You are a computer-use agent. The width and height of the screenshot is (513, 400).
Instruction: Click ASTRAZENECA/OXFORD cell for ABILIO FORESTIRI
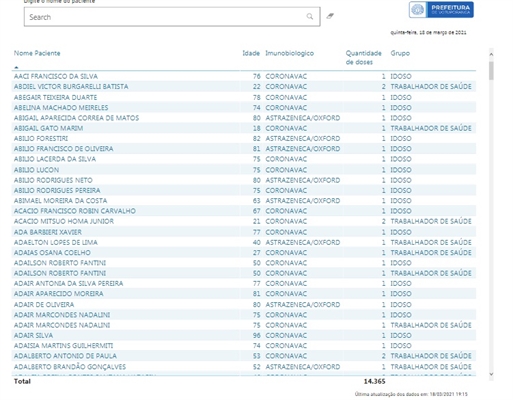pos(303,138)
